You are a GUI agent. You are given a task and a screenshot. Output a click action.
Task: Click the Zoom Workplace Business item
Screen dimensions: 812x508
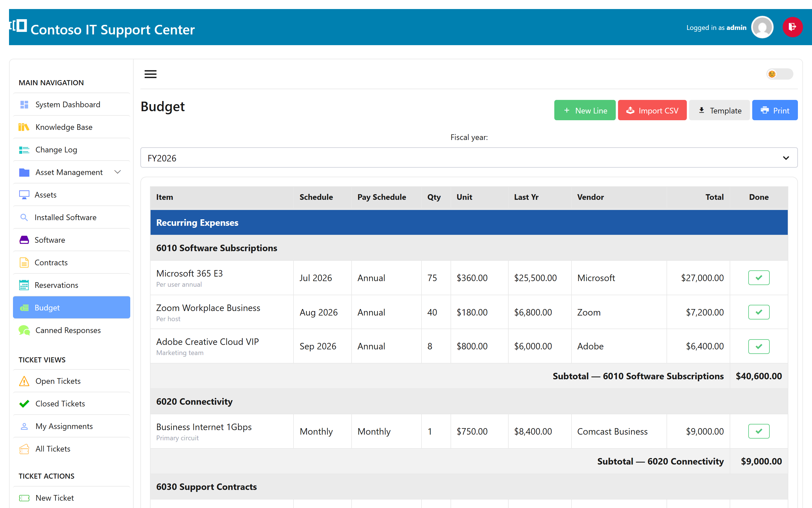tap(208, 308)
